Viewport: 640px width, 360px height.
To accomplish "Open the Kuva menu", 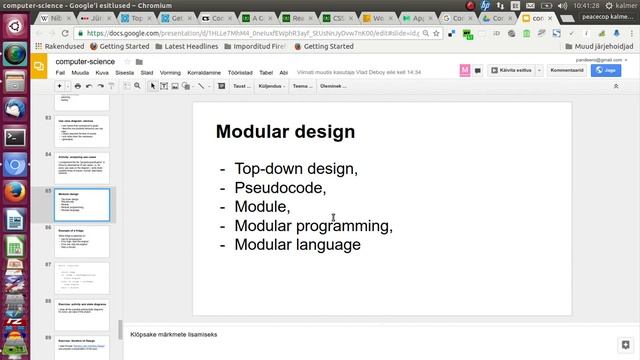I will tap(102, 73).
